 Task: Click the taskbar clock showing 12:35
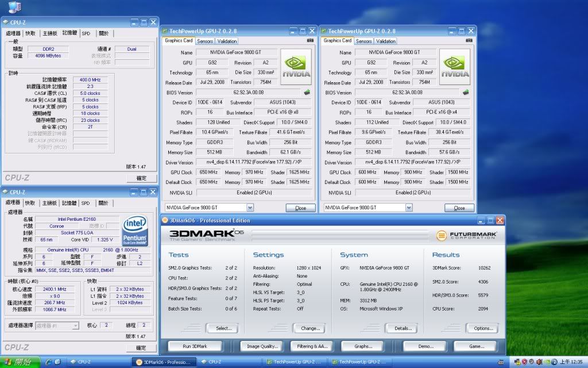pos(571,362)
